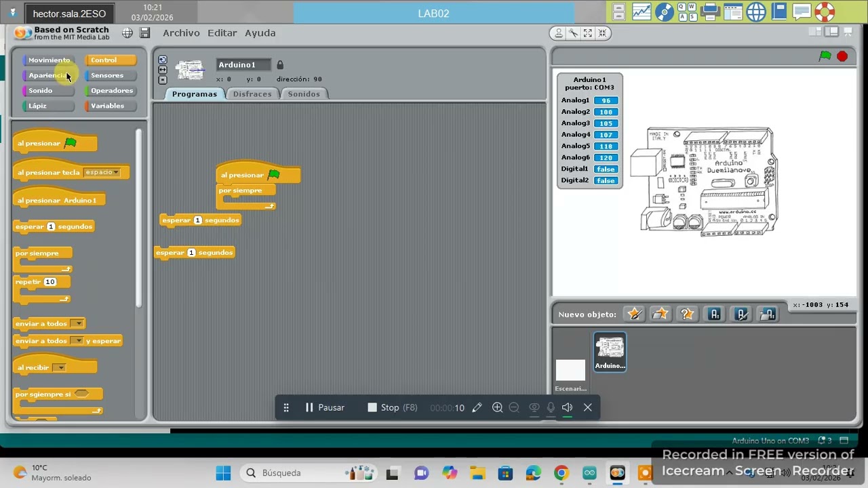Viewport: 868px width, 488px height.
Task: Click the pencil draw icon in recorder bar
Action: coord(477,407)
